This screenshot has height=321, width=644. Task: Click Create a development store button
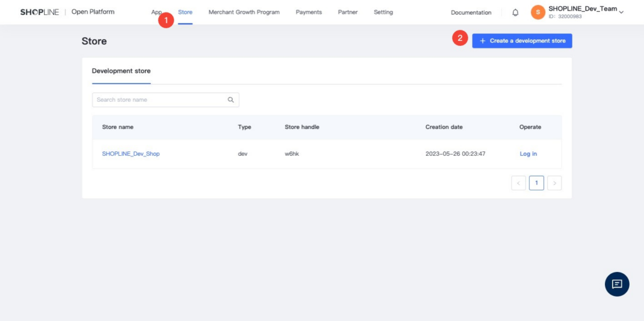(x=522, y=41)
